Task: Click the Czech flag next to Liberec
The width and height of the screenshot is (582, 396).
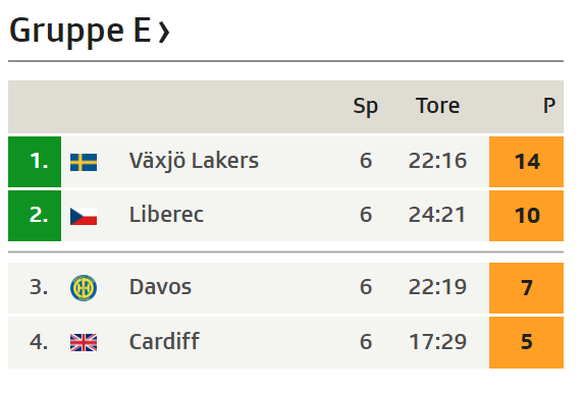Action: point(84,216)
